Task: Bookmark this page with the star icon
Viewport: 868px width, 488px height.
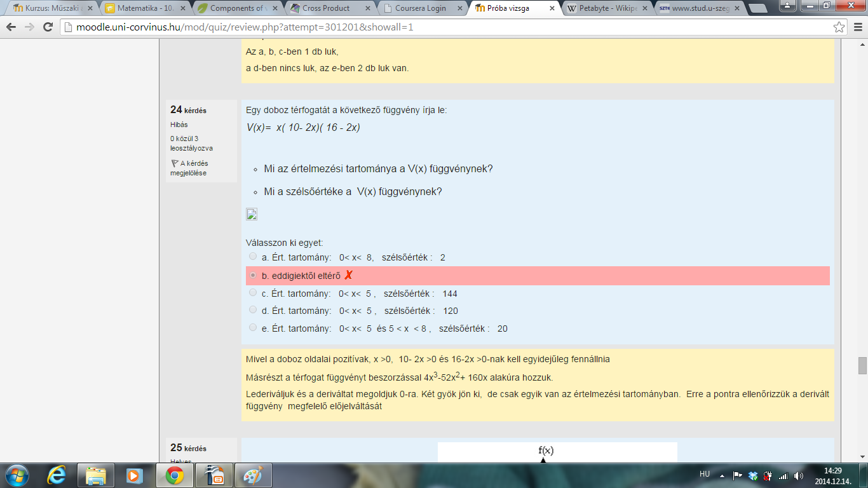Action: tap(839, 27)
